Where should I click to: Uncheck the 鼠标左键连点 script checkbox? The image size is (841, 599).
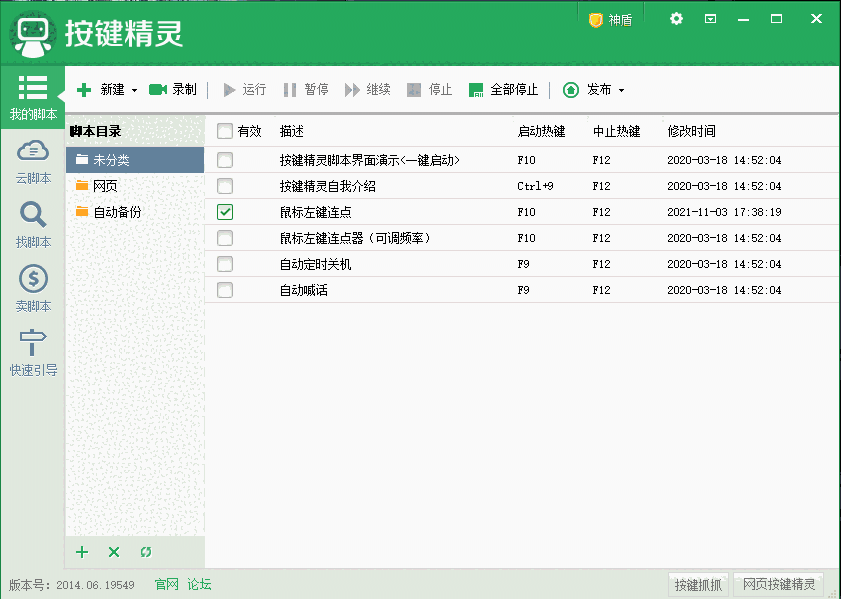click(x=225, y=212)
